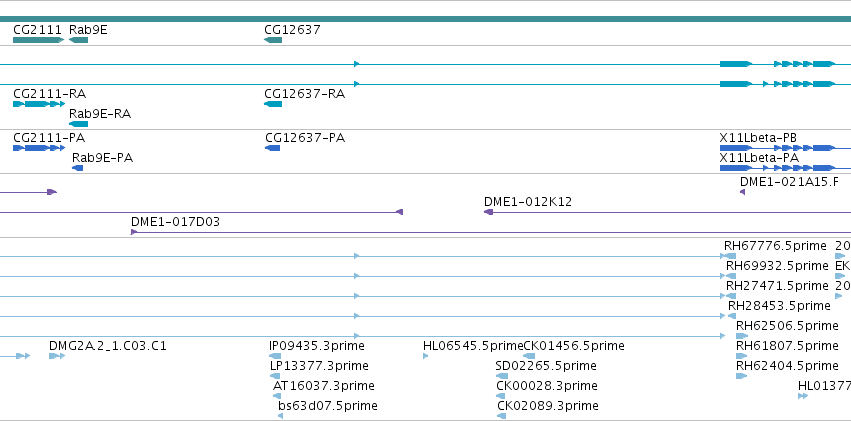Open the CG12637 gene label

click(292, 29)
